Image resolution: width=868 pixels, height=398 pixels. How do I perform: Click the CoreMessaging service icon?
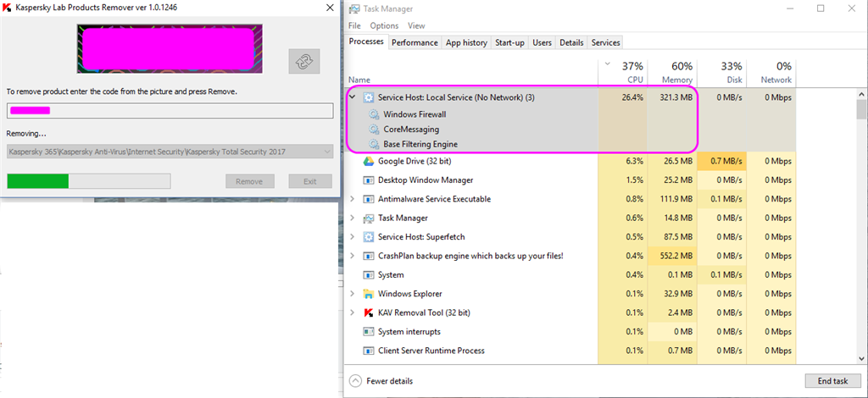(374, 130)
